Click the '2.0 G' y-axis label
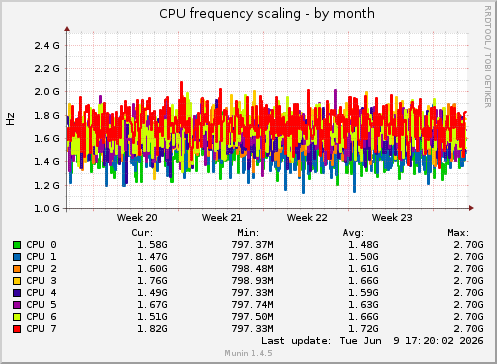The height and width of the screenshot is (364, 497). 47,92
